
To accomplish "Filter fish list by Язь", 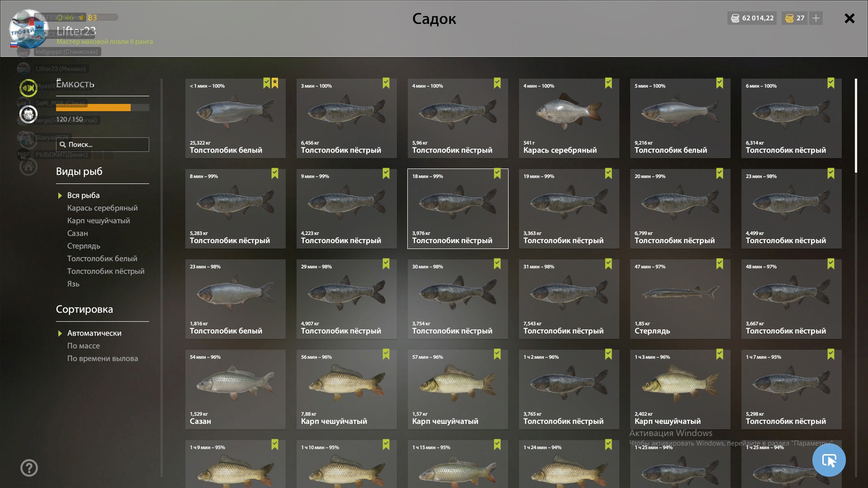I will (x=73, y=284).
